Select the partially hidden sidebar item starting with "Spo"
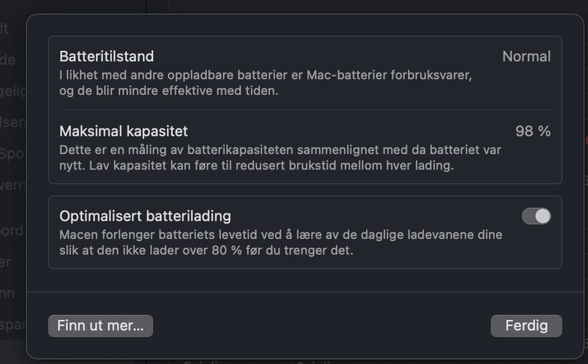 tap(12, 154)
